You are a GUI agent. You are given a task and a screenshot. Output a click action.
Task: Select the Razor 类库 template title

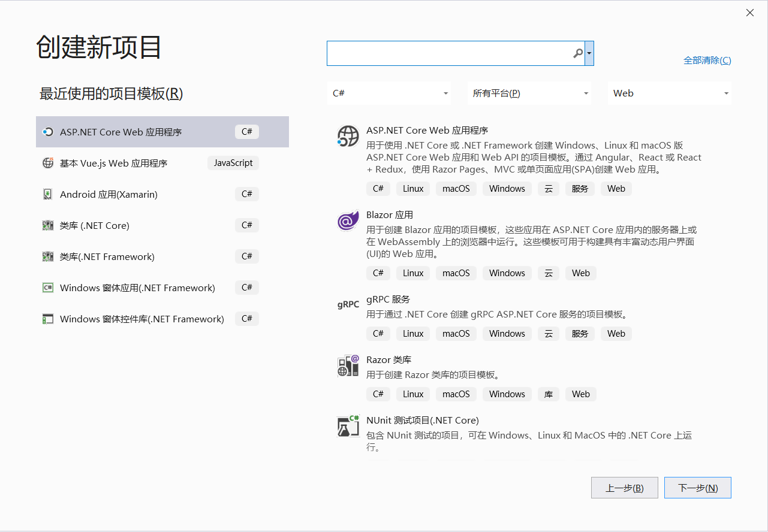pos(389,360)
